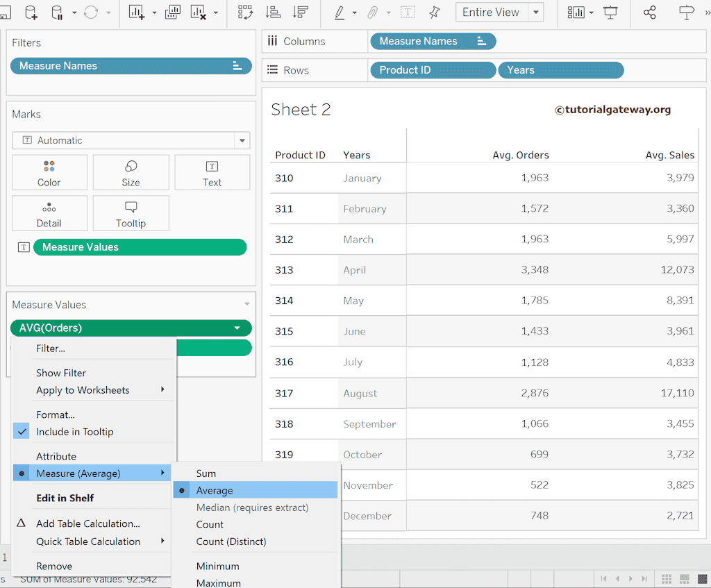Viewport: 711px width, 588px height.
Task: Open the AVG(Orders) pill dropdown arrow
Action: coord(237,328)
